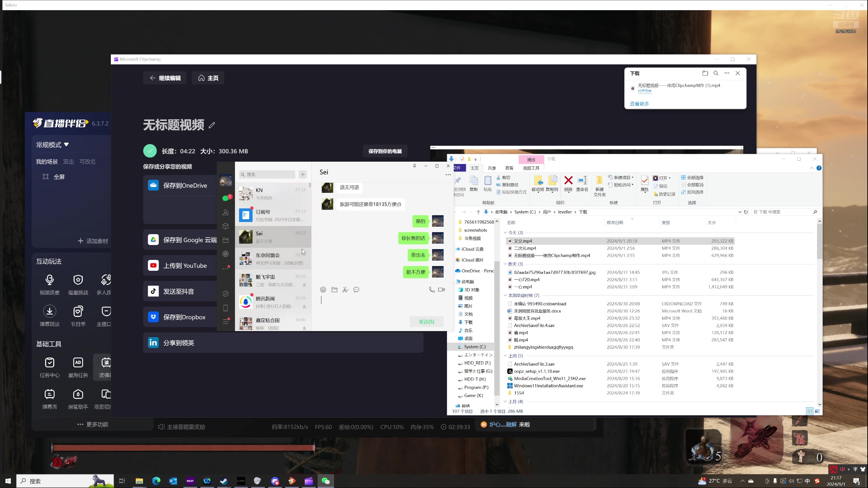Click 继续编辑 button in Clipchamp
Image resolution: width=868 pixels, height=488 pixels.
[x=165, y=78]
